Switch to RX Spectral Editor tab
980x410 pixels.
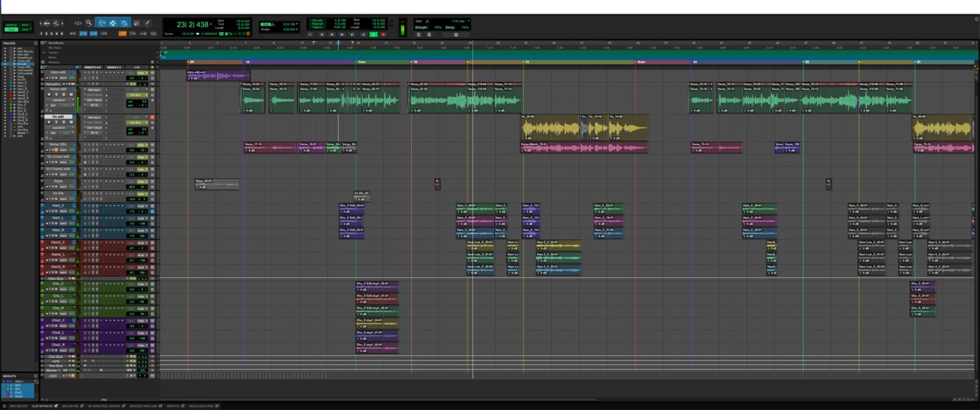104,406
